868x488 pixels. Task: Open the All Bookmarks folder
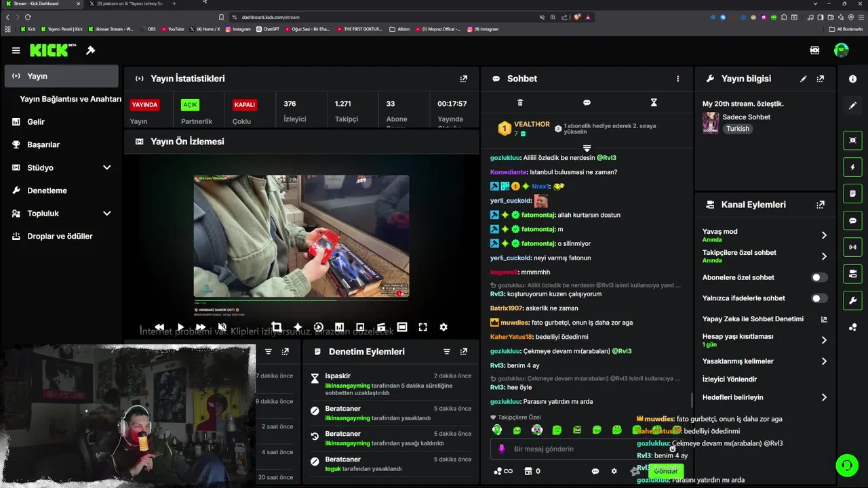(846, 29)
